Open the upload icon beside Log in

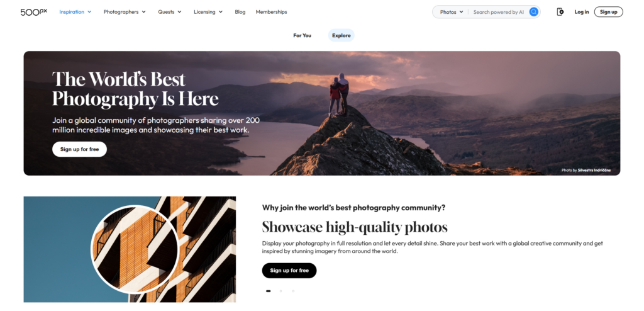pyautogui.click(x=560, y=12)
